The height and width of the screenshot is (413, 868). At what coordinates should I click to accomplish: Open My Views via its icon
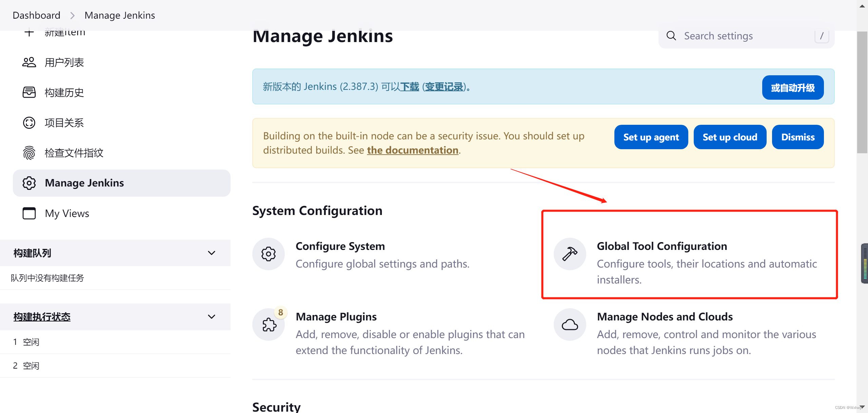click(x=29, y=213)
